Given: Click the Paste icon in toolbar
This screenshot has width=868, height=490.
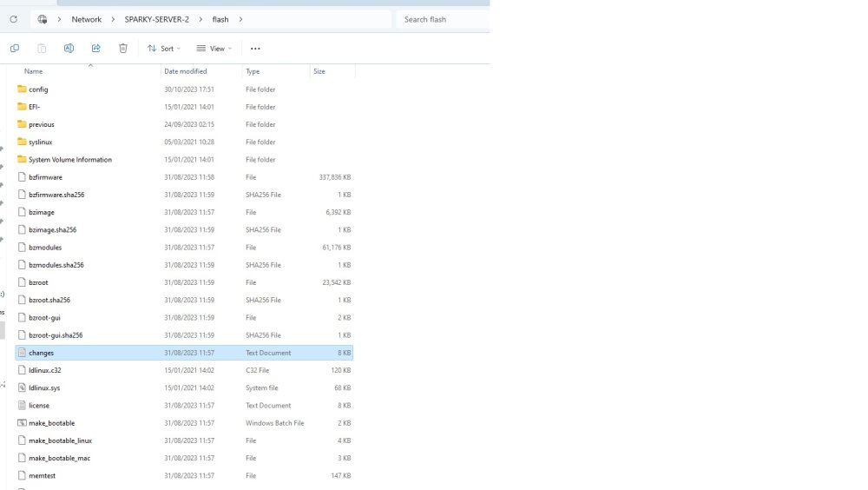Looking at the screenshot, I should point(42,49).
